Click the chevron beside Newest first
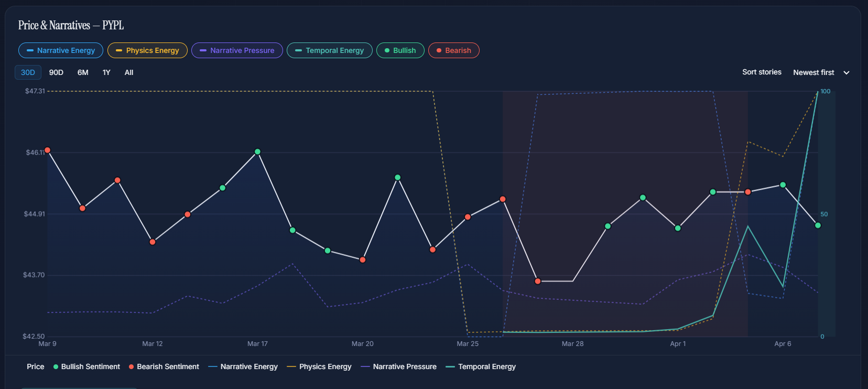 (x=847, y=73)
